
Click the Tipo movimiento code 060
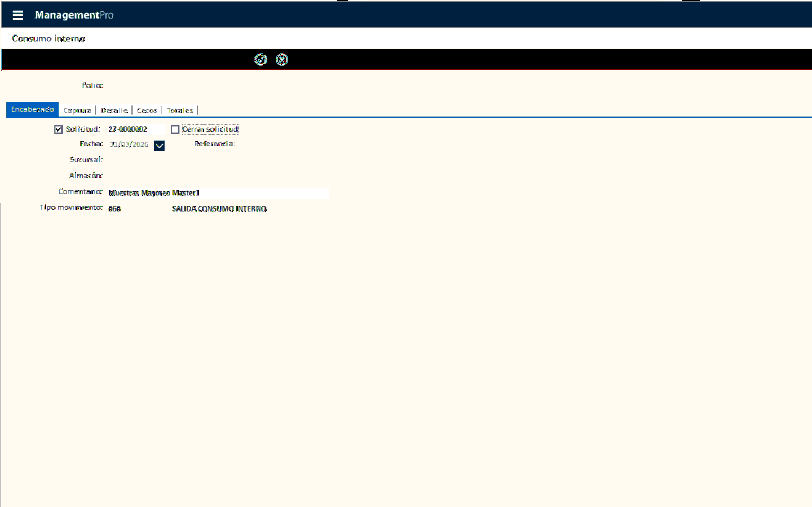[114, 209]
